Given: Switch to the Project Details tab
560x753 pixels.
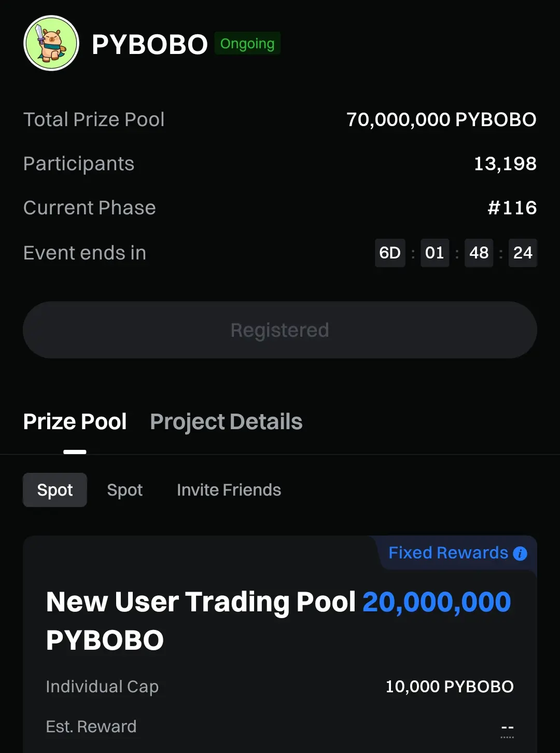Looking at the screenshot, I should pos(226,422).
